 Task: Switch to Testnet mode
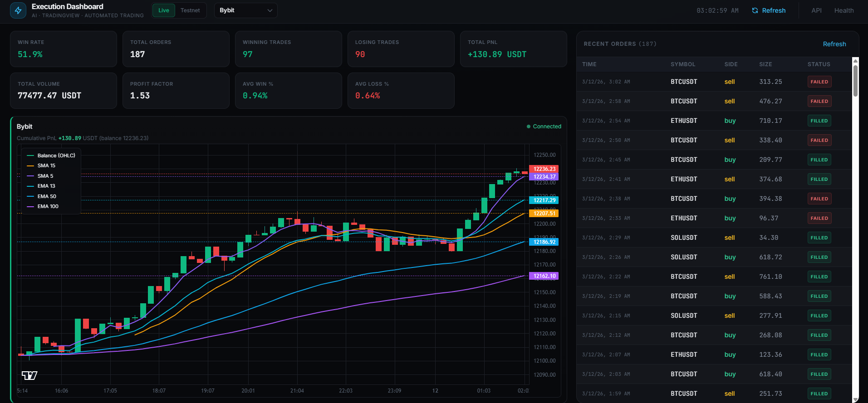190,10
